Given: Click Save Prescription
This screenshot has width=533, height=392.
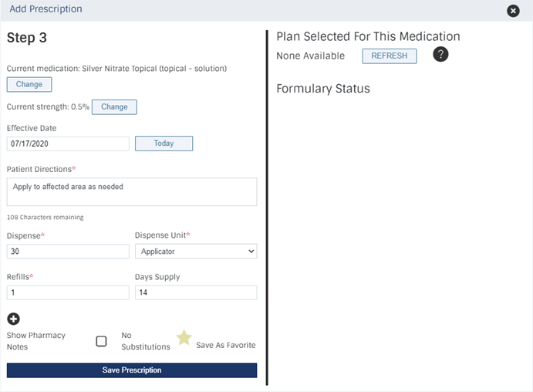Looking at the screenshot, I should [132, 370].
